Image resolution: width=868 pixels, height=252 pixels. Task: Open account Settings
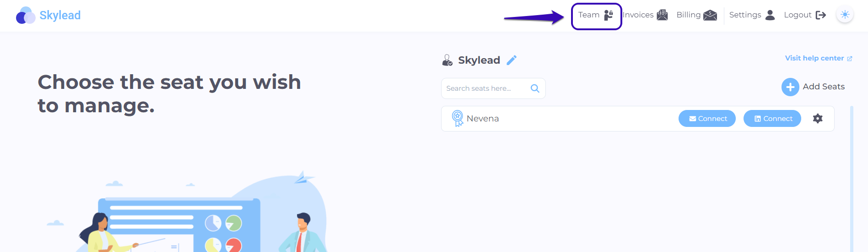click(x=752, y=15)
